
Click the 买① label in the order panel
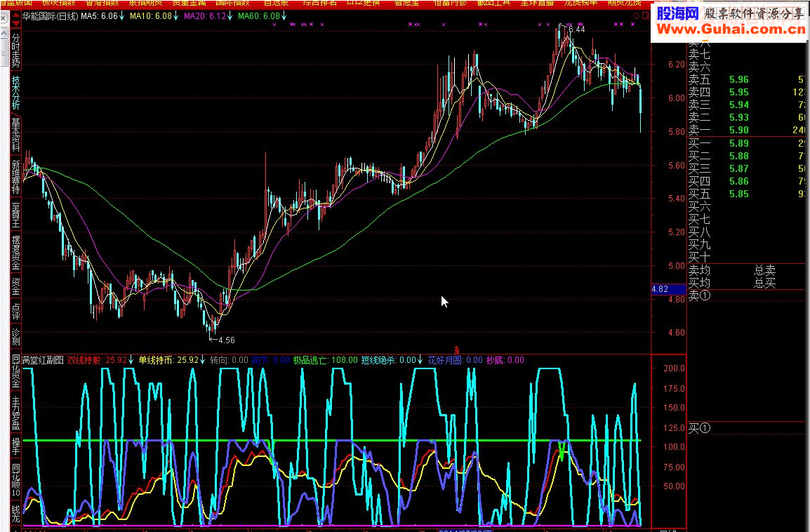pos(700,428)
